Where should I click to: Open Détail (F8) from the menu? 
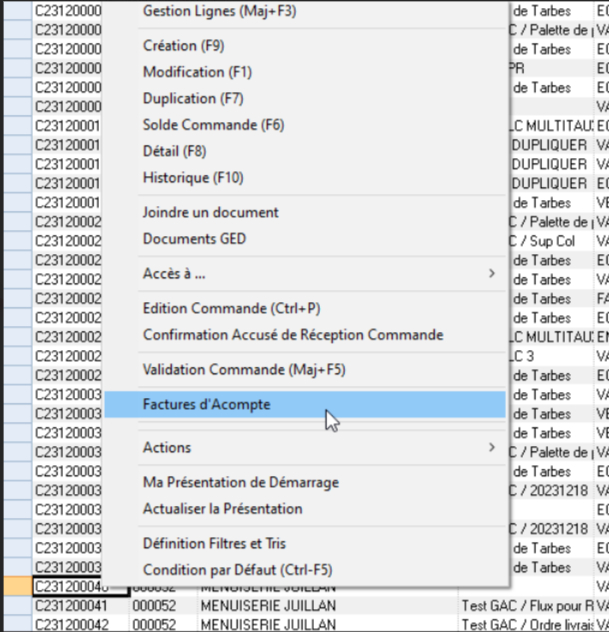174,151
